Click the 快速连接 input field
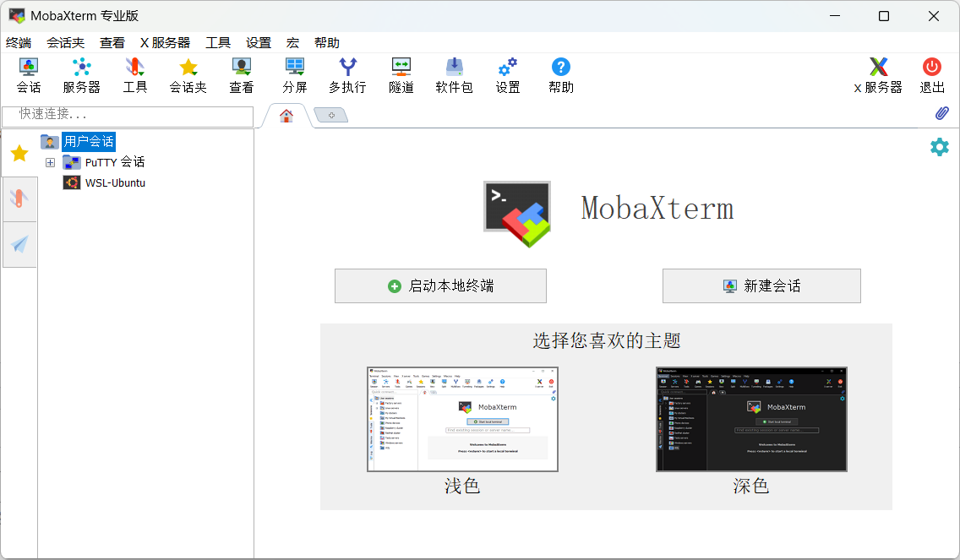960x560 pixels. click(x=128, y=115)
